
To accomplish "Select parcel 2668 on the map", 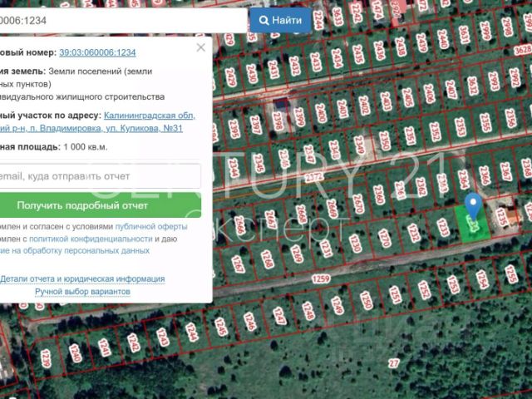I will pyautogui.click(x=301, y=214).
